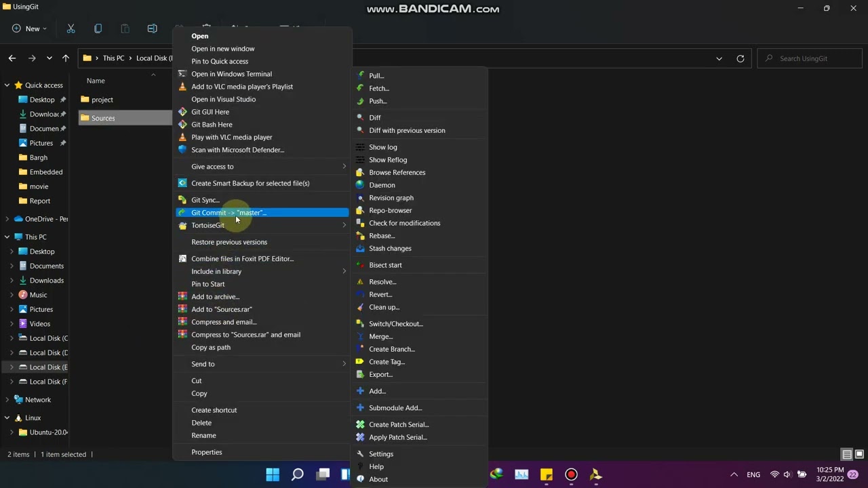Click the Git GUI Here icon

click(x=182, y=112)
